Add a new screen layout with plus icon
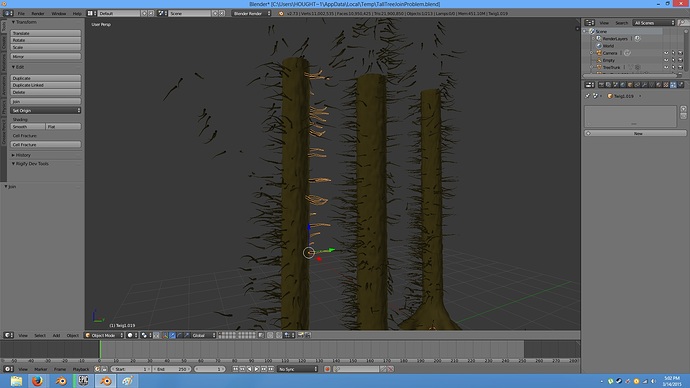This screenshot has height=388, width=690. [x=144, y=13]
